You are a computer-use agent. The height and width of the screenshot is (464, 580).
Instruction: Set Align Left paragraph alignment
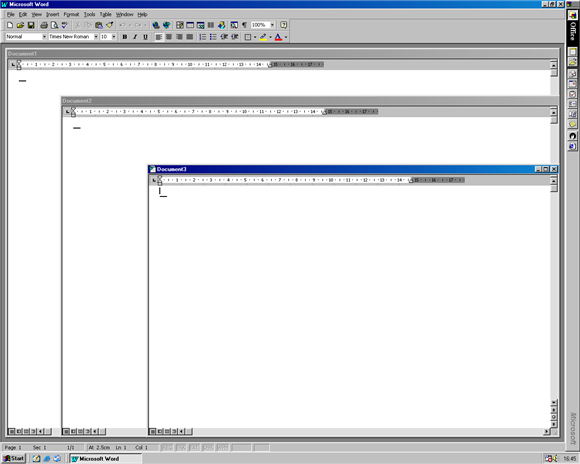(159, 37)
